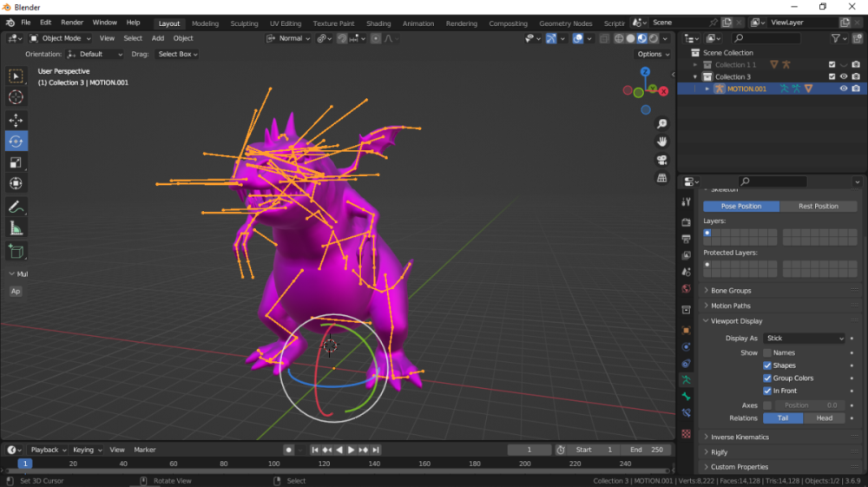Open Scene properties tab
This screenshot has height=487, width=868.
pos(687,272)
